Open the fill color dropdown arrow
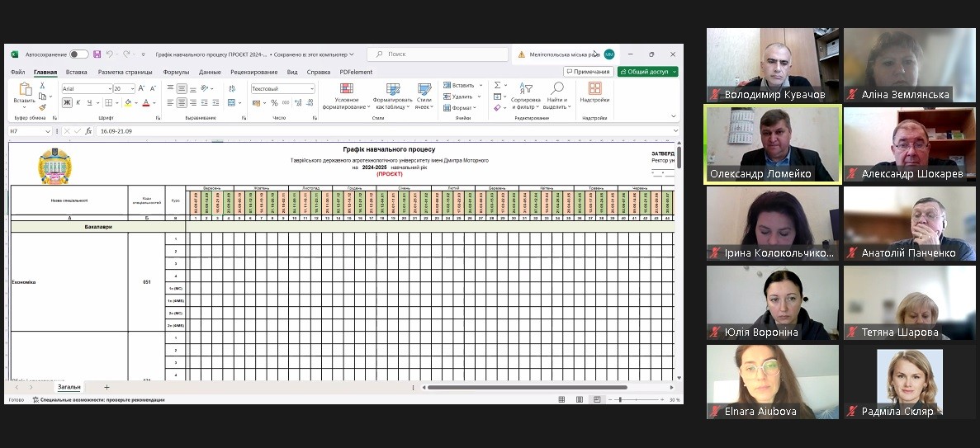The width and height of the screenshot is (980, 448). click(x=135, y=102)
